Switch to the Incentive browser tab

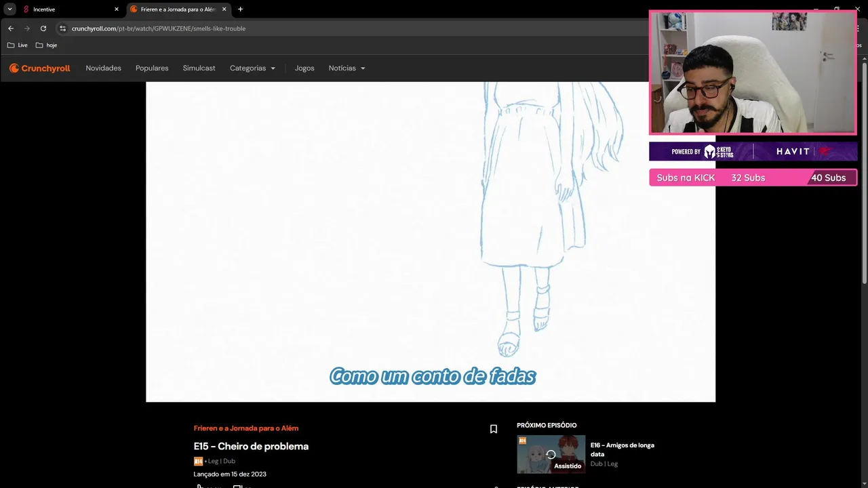[x=70, y=9]
